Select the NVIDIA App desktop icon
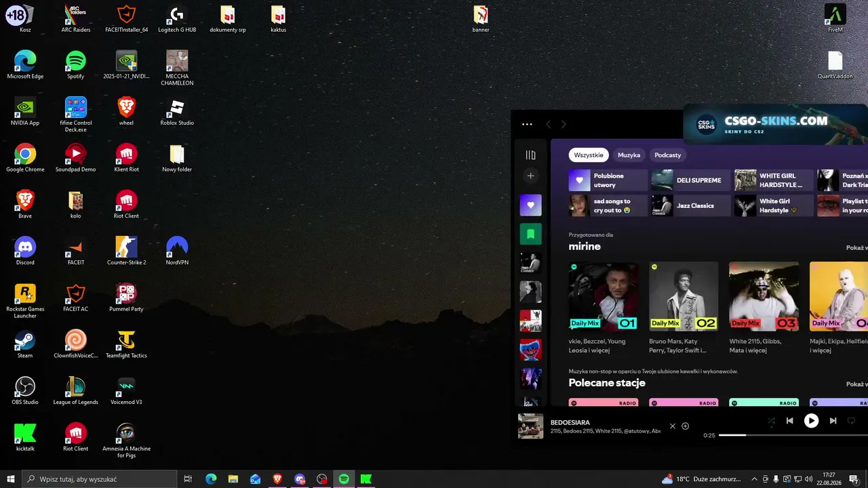The width and height of the screenshot is (868, 488). pyautogui.click(x=25, y=112)
